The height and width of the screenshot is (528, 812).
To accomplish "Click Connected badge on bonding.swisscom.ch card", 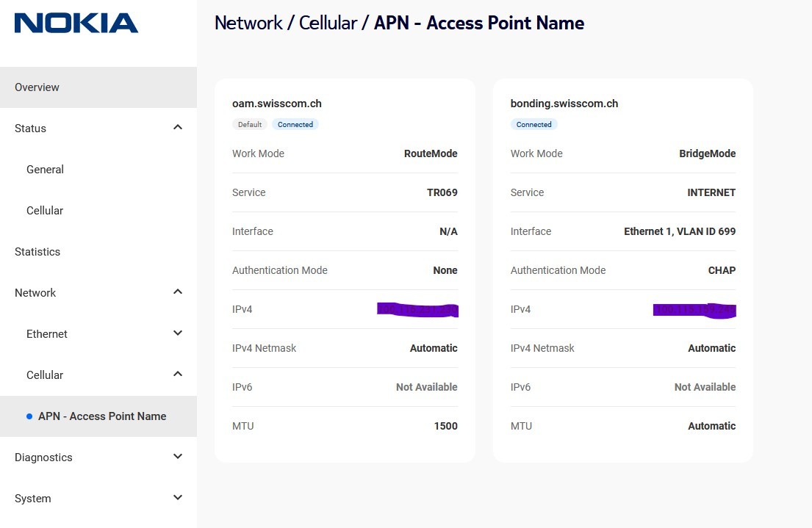I will pyautogui.click(x=534, y=125).
